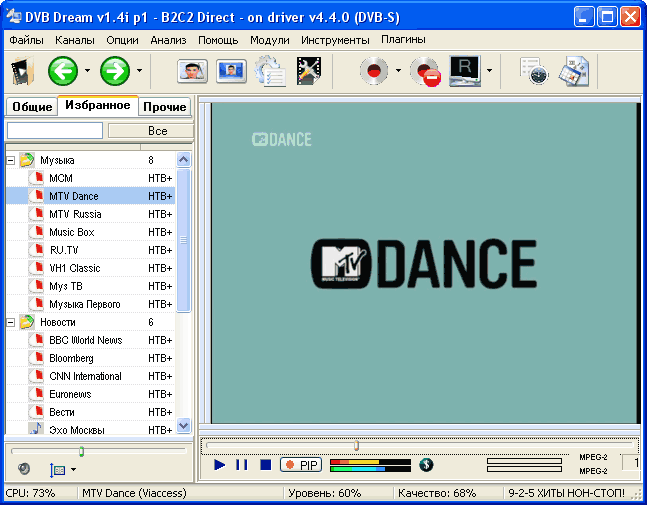Go to next channel with green right arrow

point(115,71)
